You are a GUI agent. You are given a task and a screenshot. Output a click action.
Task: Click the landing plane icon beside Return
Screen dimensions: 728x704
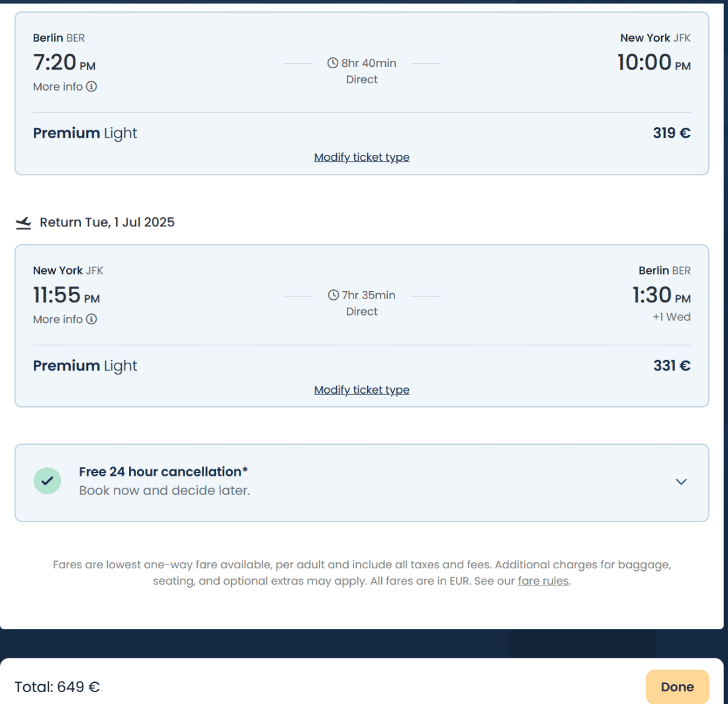(23, 223)
